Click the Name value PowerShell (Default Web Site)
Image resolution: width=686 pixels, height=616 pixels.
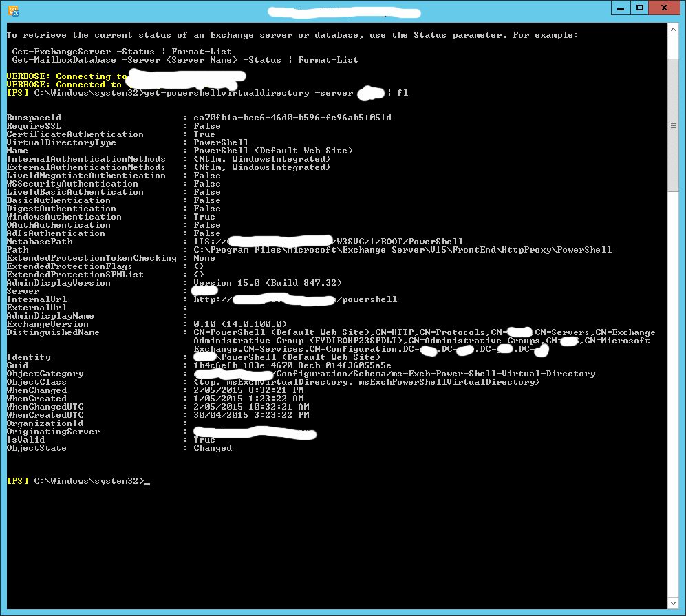[273, 151]
